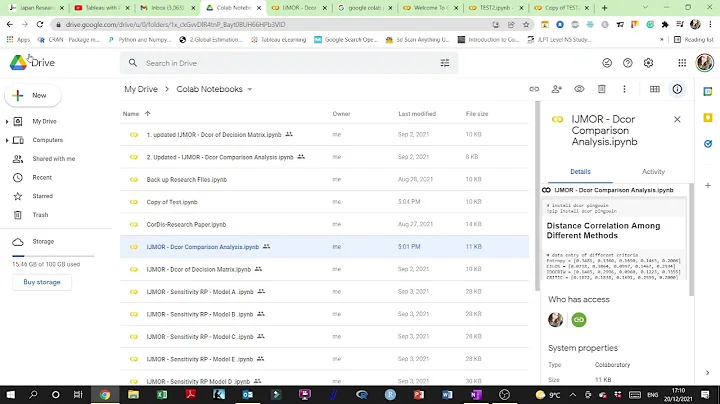Open Google Tasks side panel icon

708,144
